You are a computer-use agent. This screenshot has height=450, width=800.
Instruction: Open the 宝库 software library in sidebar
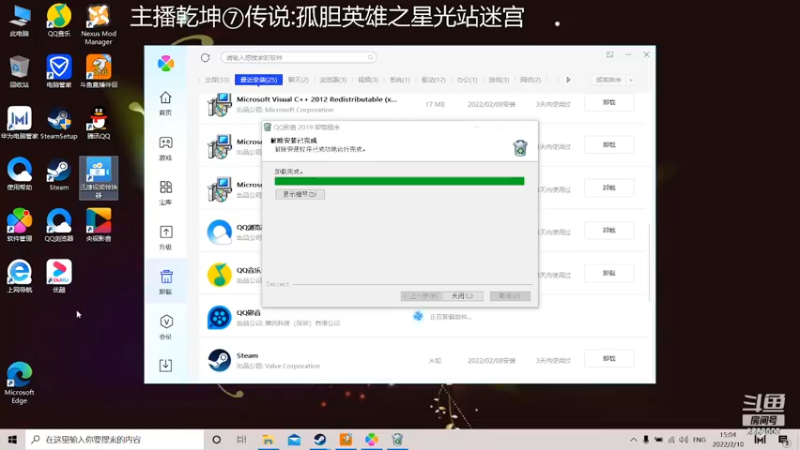[165, 192]
